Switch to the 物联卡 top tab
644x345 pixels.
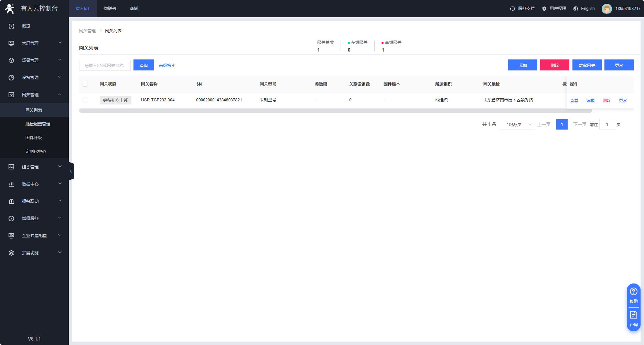point(110,9)
